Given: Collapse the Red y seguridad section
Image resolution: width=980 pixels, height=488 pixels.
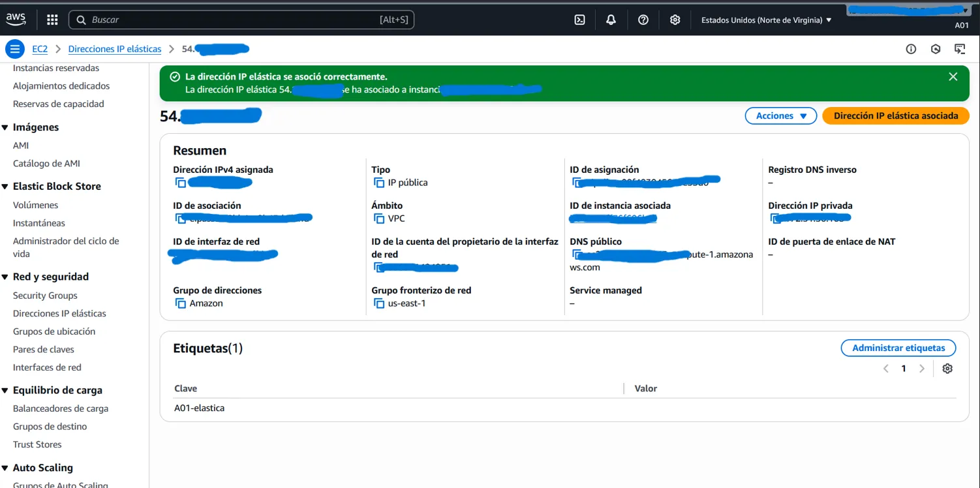Looking at the screenshot, I should click(x=5, y=277).
